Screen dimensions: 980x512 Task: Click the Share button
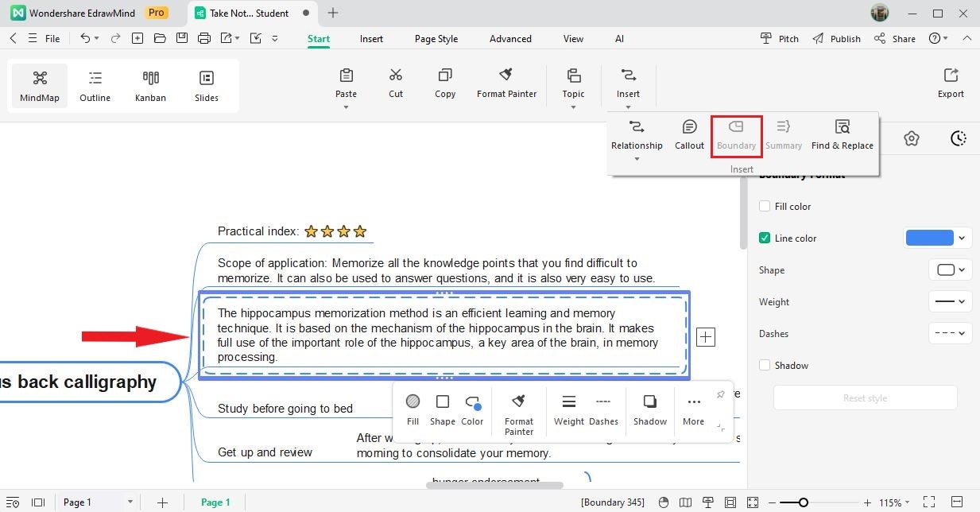[895, 38]
